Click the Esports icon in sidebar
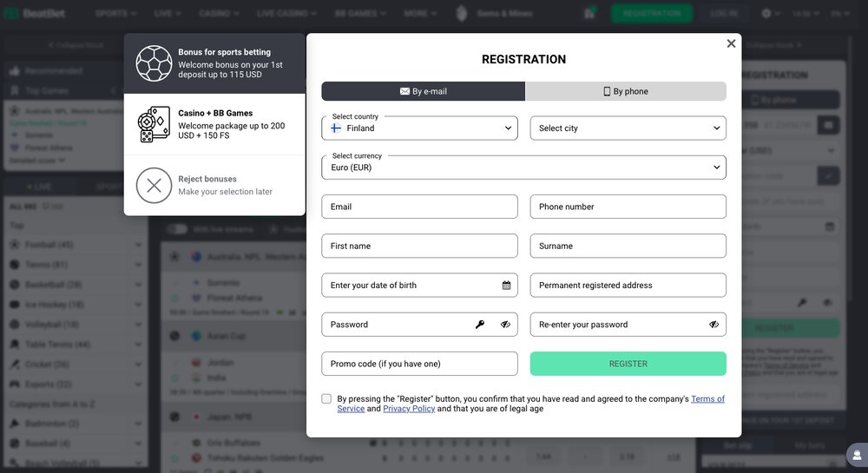The image size is (868, 473). tap(15, 384)
